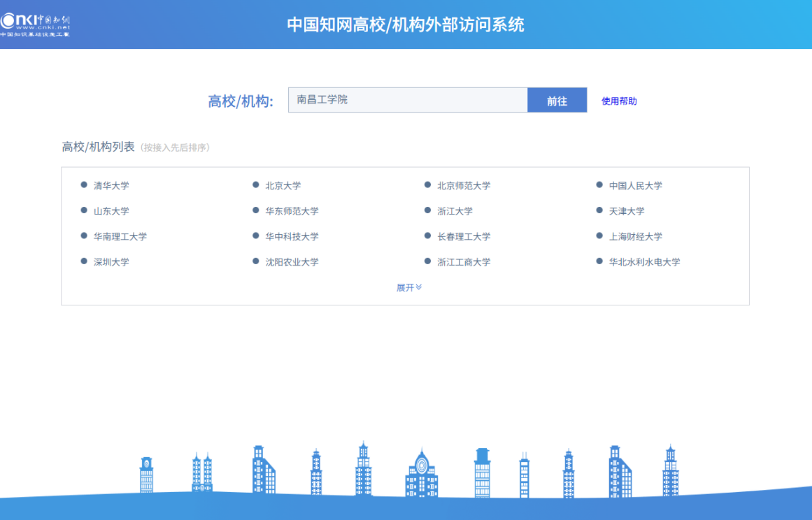Click the 高校/机构 search input field
Image resolution: width=812 pixels, height=520 pixels.
(407, 100)
